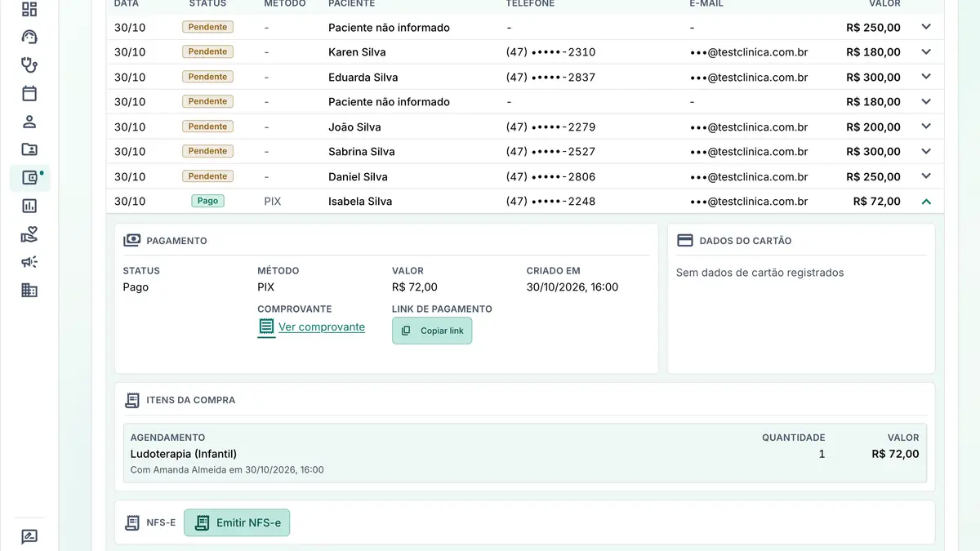This screenshot has height=551, width=980.
Task: Click 'Sem dados de cartão registrados' text
Action: pos(760,273)
